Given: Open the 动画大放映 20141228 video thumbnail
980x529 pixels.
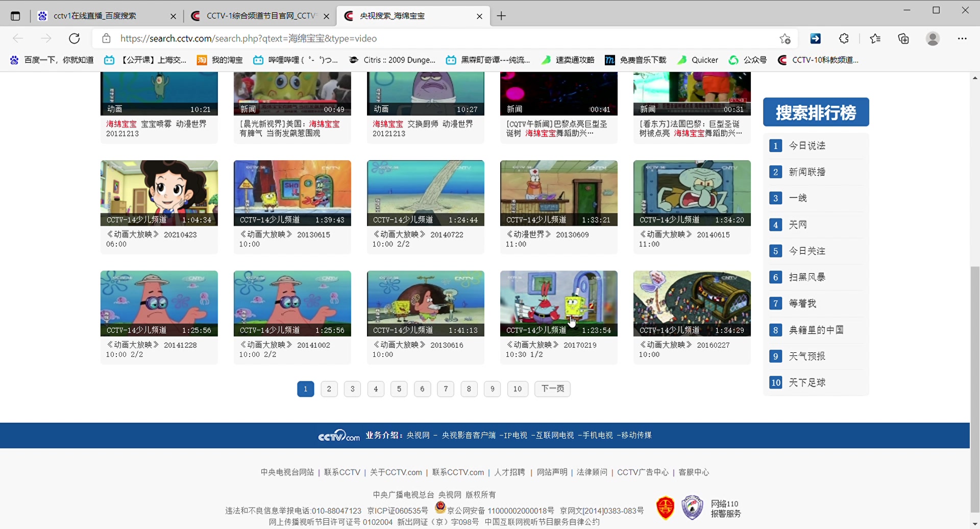Looking at the screenshot, I should 159,303.
